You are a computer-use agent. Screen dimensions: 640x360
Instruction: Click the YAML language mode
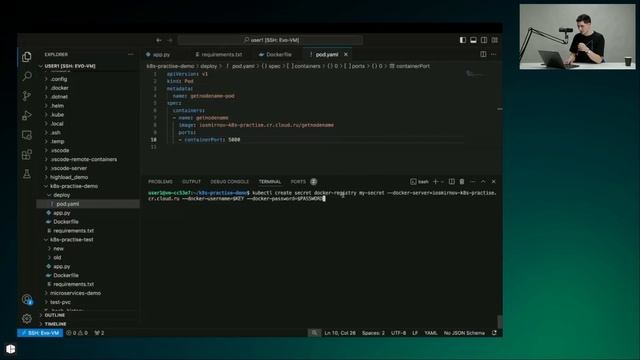click(x=431, y=333)
